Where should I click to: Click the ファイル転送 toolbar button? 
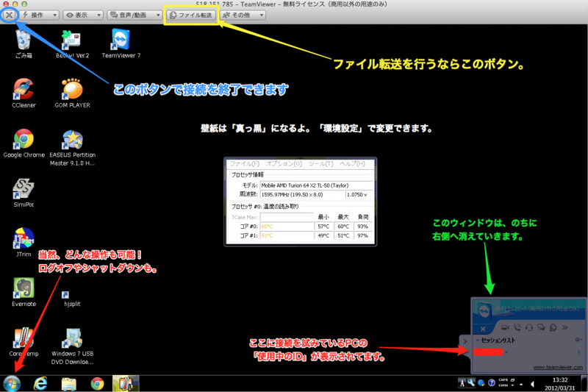click(191, 15)
